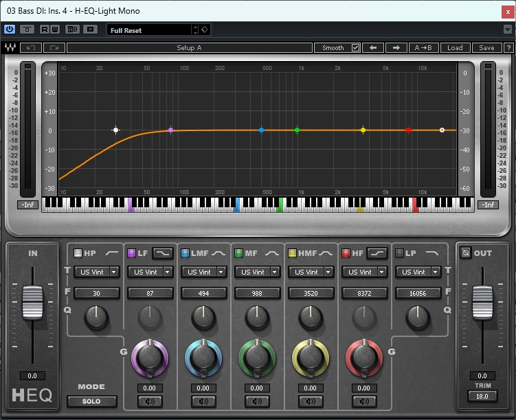Click the IN fader handle

32,303
